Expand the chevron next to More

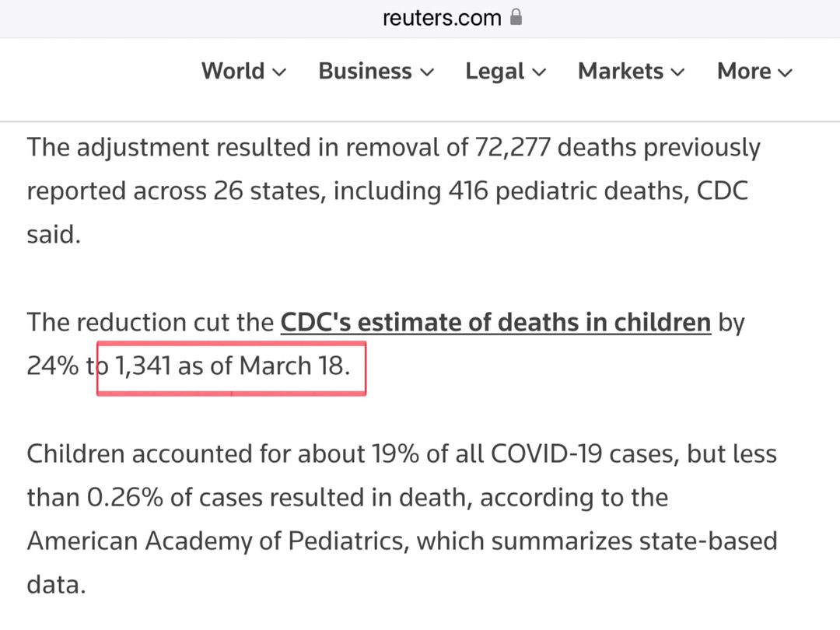pos(785,73)
